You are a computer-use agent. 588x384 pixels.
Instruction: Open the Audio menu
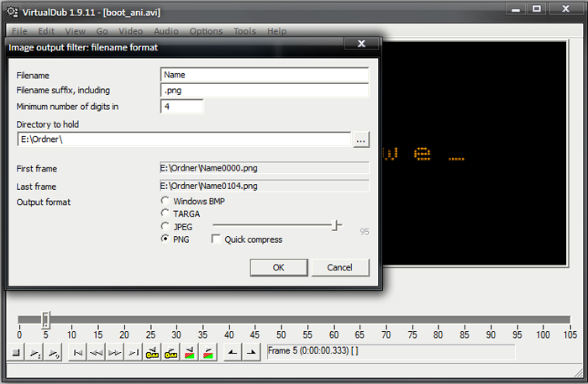coord(166,31)
